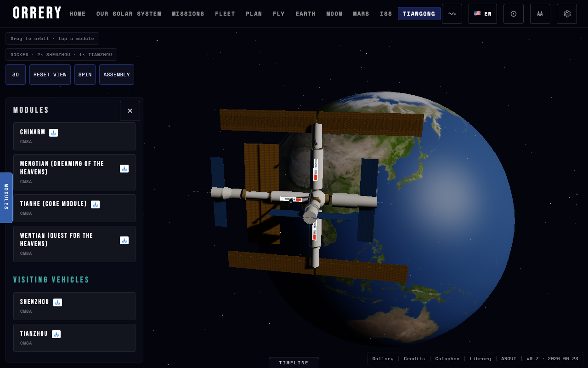Open the ABOUT link
The image size is (588, 368).
(509, 359)
